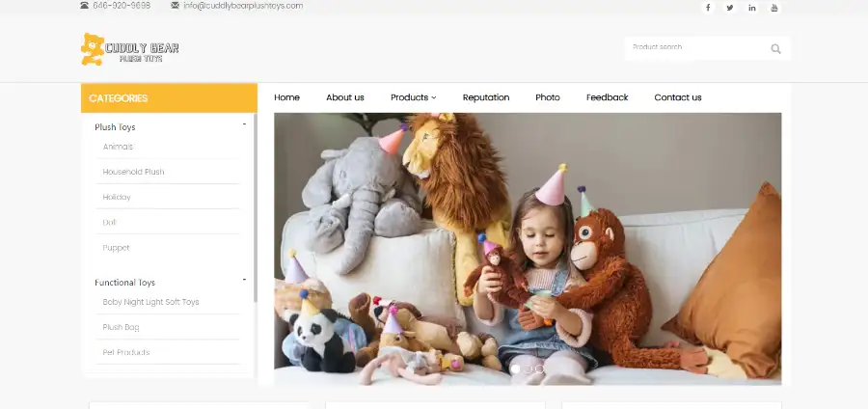Viewport: 868px width, 409px height.
Task: Open the YouTube social icon
Action: [773, 8]
